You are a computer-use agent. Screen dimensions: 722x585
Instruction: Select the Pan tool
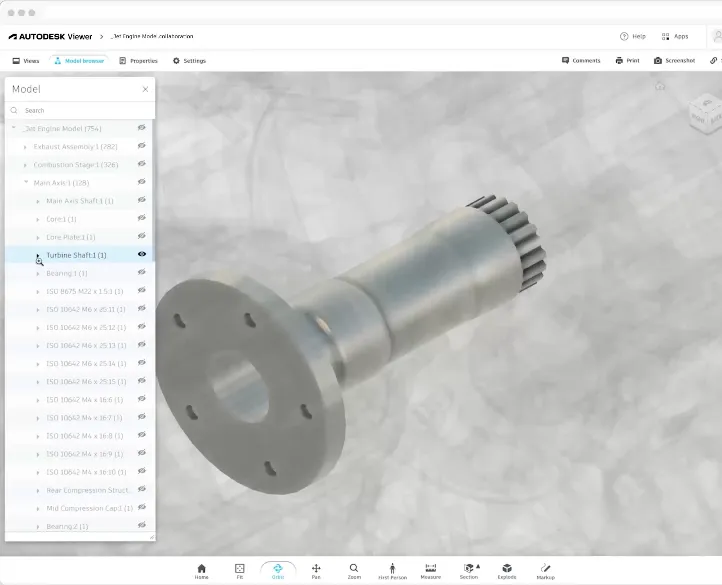(316, 571)
